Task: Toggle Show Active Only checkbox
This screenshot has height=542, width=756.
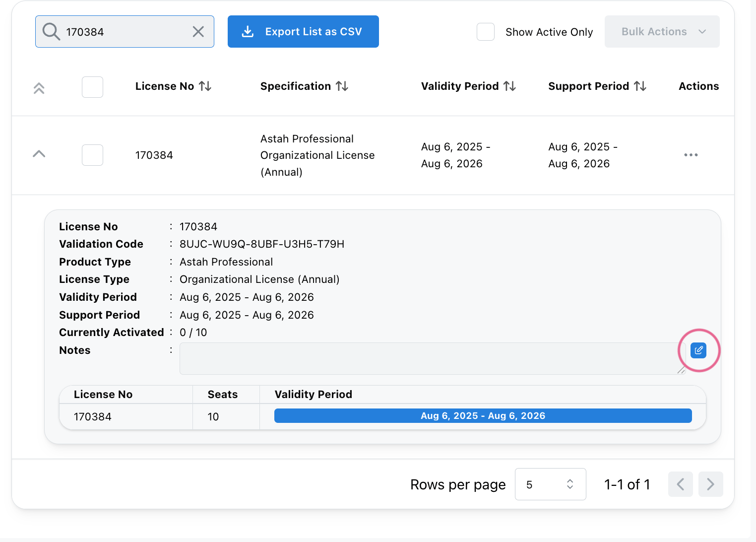Action: [x=486, y=32]
